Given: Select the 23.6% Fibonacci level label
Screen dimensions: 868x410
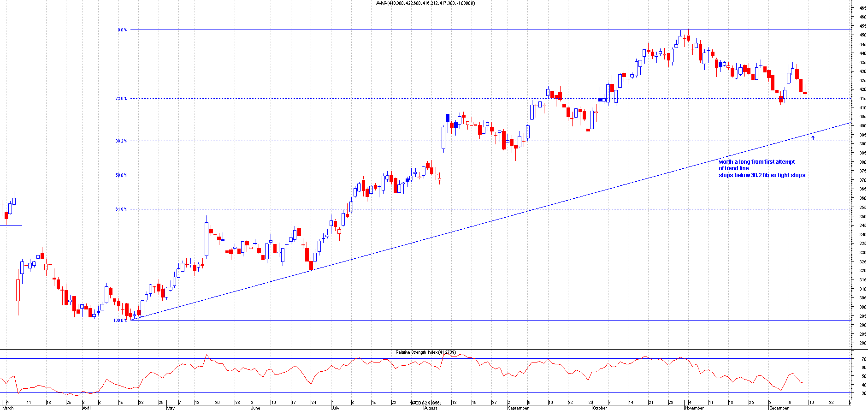Looking at the screenshot, I should click(x=121, y=99).
